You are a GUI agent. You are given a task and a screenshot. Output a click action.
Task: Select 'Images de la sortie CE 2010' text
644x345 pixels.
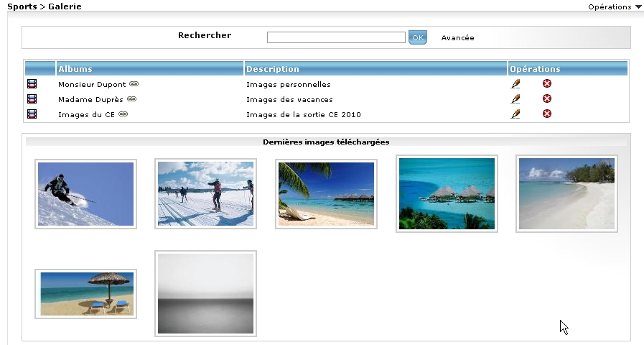304,115
